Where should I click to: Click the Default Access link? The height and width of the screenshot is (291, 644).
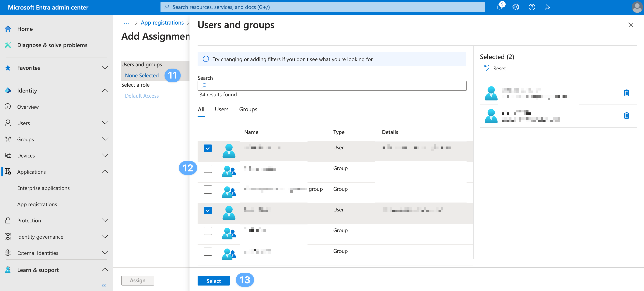[142, 96]
